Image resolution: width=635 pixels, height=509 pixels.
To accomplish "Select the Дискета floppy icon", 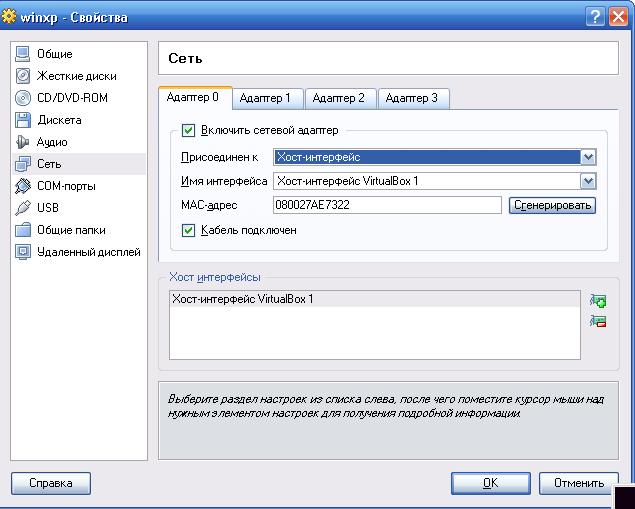I will coord(23,120).
